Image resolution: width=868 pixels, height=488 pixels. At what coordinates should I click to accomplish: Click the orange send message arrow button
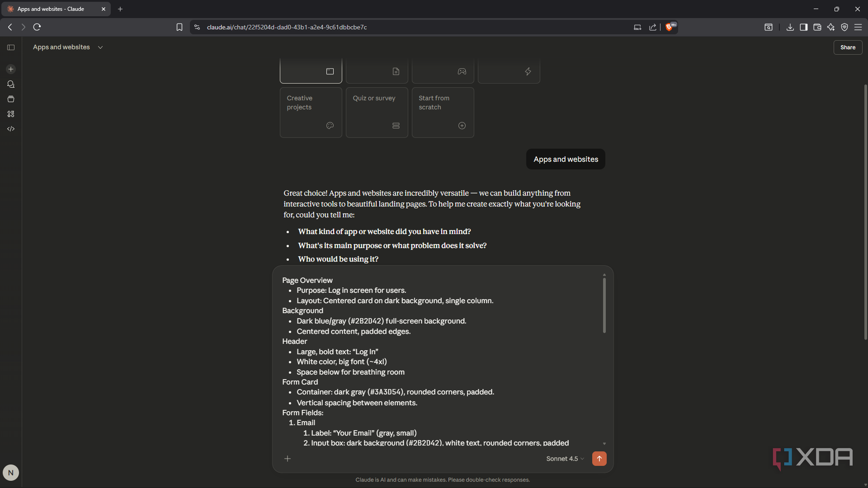click(599, 458)
